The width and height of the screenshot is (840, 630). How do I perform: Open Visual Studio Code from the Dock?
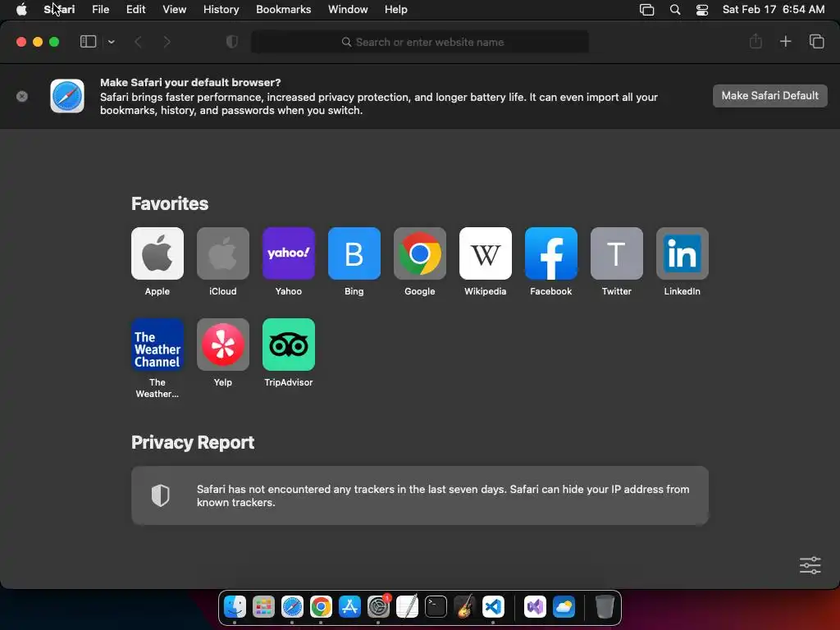[493, 607]
